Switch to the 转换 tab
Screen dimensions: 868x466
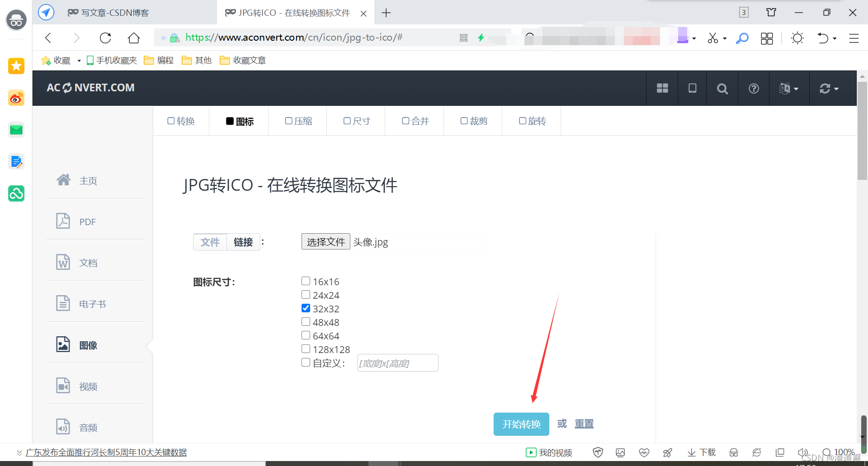tap(181, 121)
